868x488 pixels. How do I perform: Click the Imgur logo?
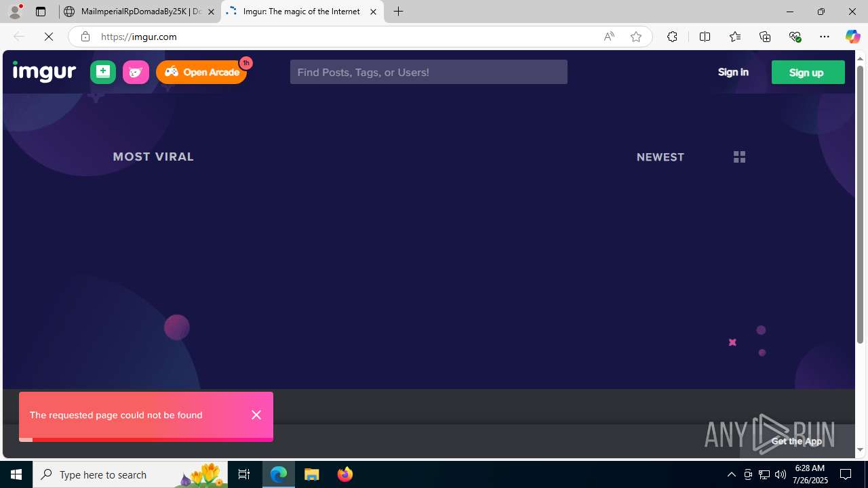point(44,71)
